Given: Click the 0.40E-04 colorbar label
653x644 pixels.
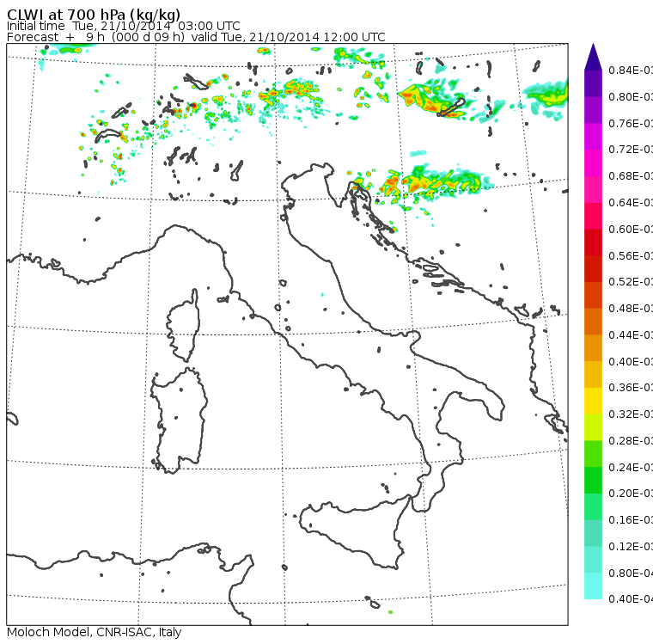Looking at the screenshot, I should (630, 599).
